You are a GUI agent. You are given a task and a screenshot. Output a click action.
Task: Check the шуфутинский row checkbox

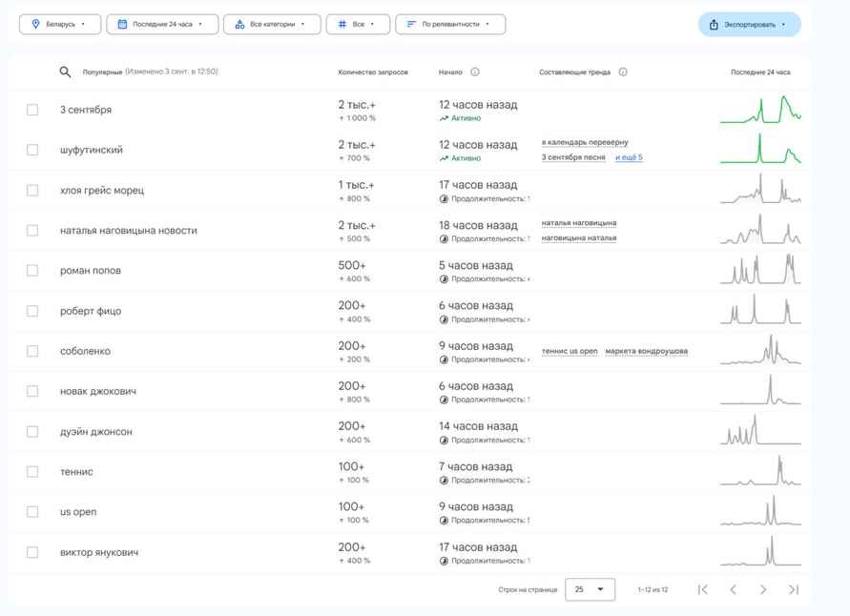coord(33,149)
